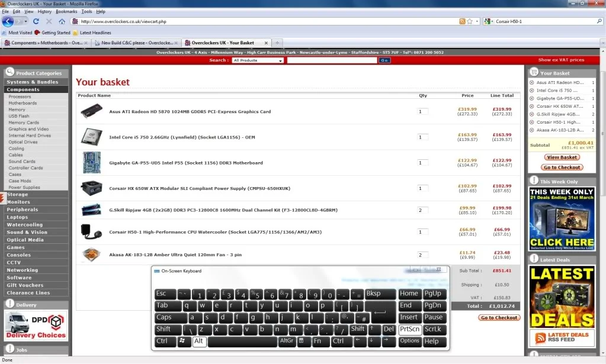This screenshot has height=364, width=606.
Task: Open a new tab with the plus button
Action: coord(277,43)
